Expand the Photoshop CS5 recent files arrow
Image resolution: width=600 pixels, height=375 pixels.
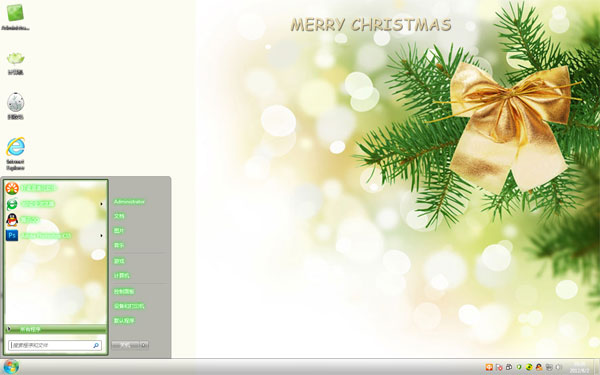tap(101, 235)
